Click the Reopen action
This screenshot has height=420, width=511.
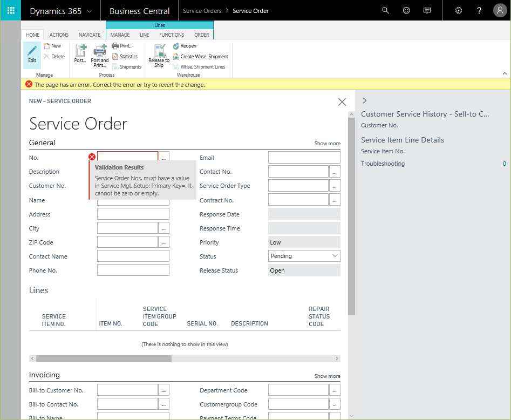(x=185, y=46)
